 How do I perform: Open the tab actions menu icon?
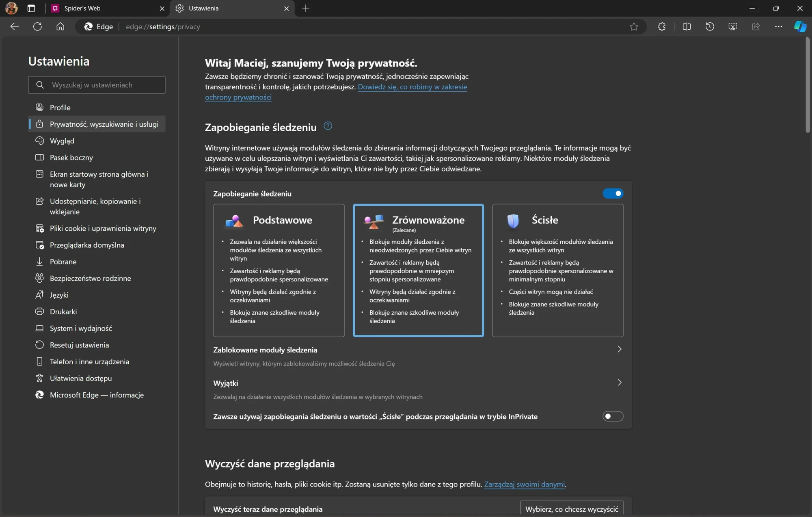31,8
